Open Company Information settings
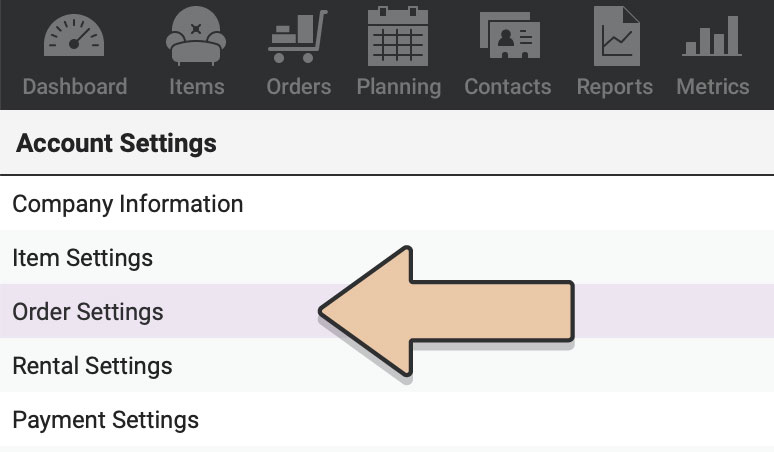This screenshot has height=452, width=774. pyautogui.click(x=387, y=203)
